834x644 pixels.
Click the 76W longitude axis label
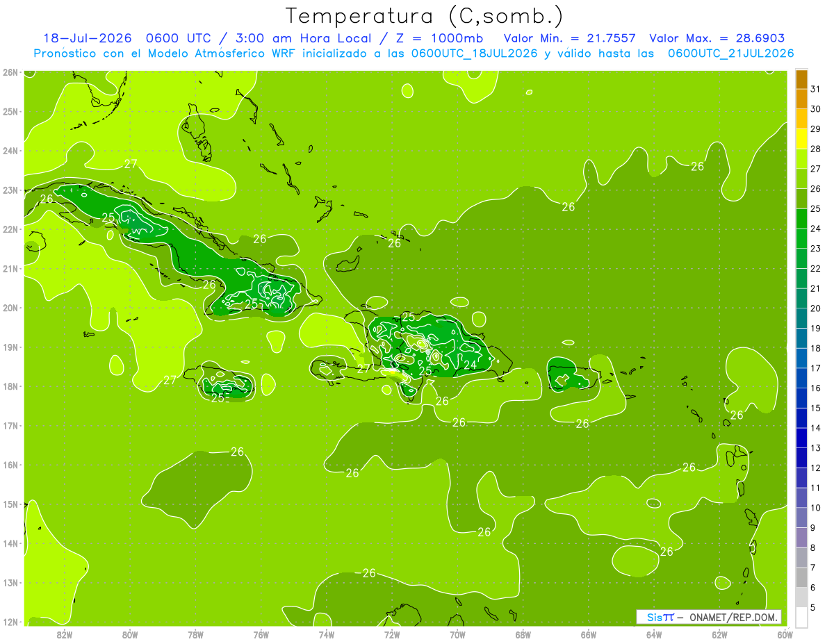click(261, 634)
